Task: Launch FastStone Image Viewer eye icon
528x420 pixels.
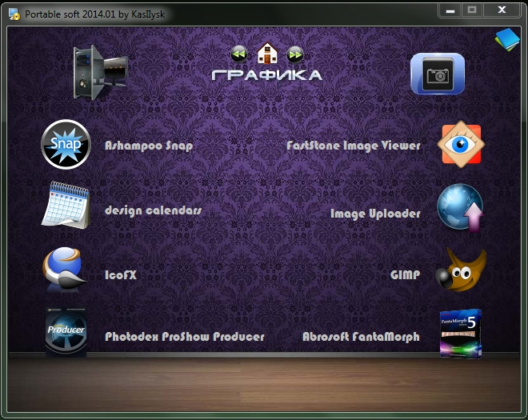Action: pyautogui.click(x=461, y=145)
